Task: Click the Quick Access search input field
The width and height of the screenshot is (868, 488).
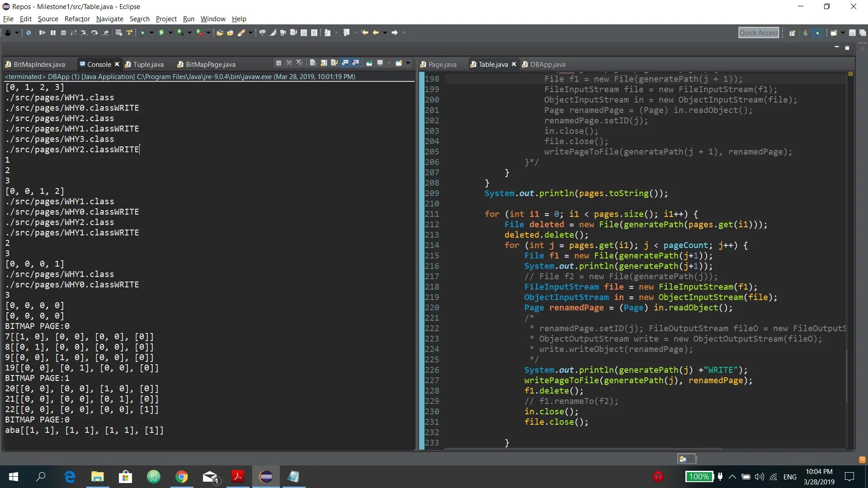Action: pos(759,32)
